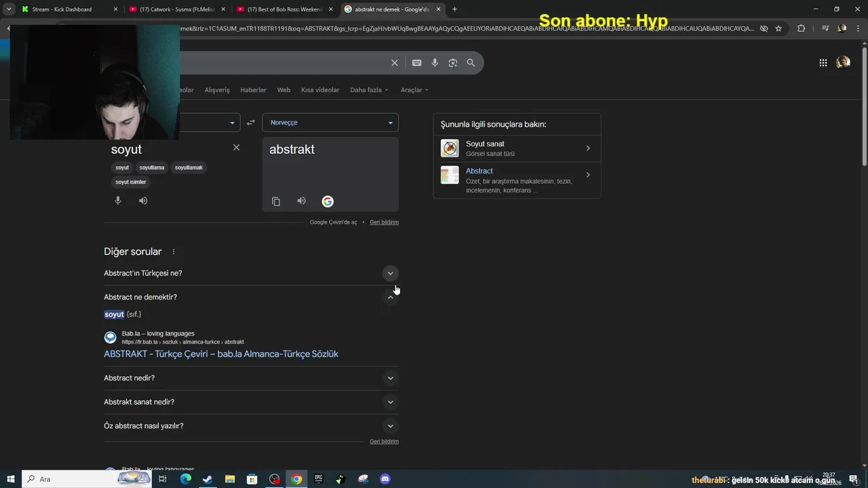Swap the translation languages
Image resolution: width=868 pixels, height=488 pixels.
pyautogui.click(x=251, y=123)
